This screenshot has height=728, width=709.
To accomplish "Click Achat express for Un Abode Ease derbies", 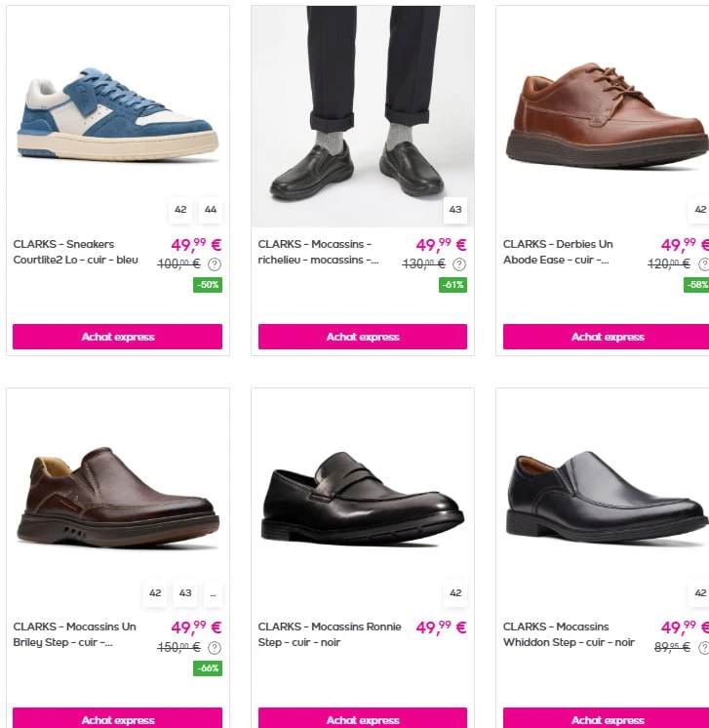I will 606,337.
